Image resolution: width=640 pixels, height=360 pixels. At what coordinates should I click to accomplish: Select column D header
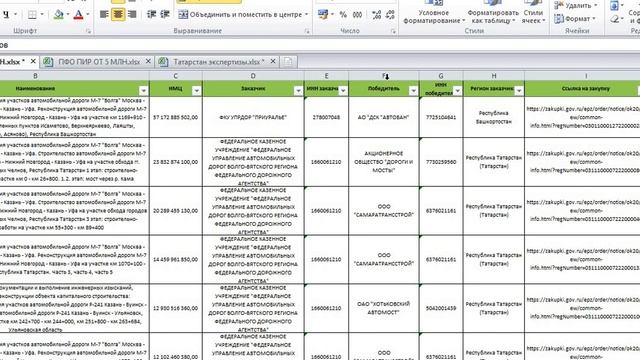(x=253, y=76)
